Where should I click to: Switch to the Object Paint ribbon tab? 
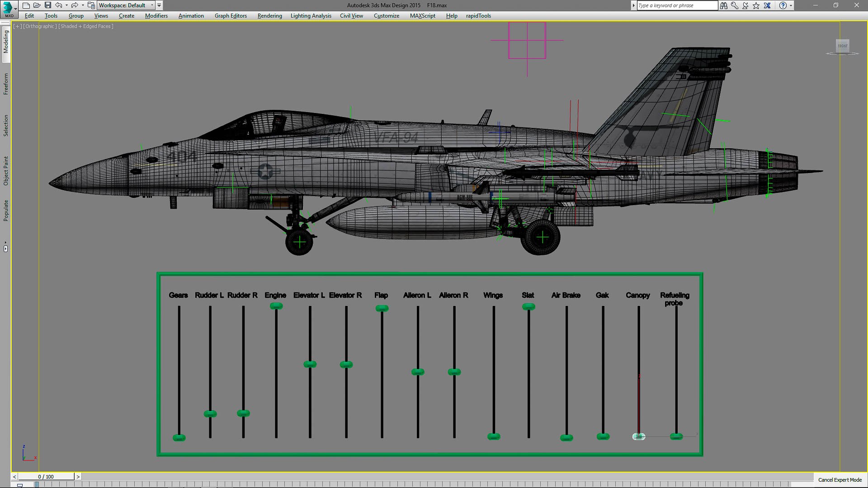click(x=6, y=171)
